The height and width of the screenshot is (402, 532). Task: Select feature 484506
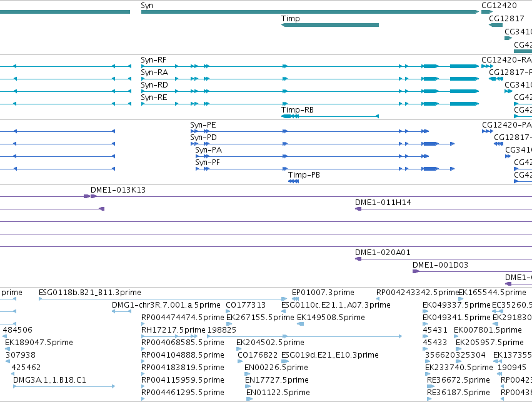(18, 331)
